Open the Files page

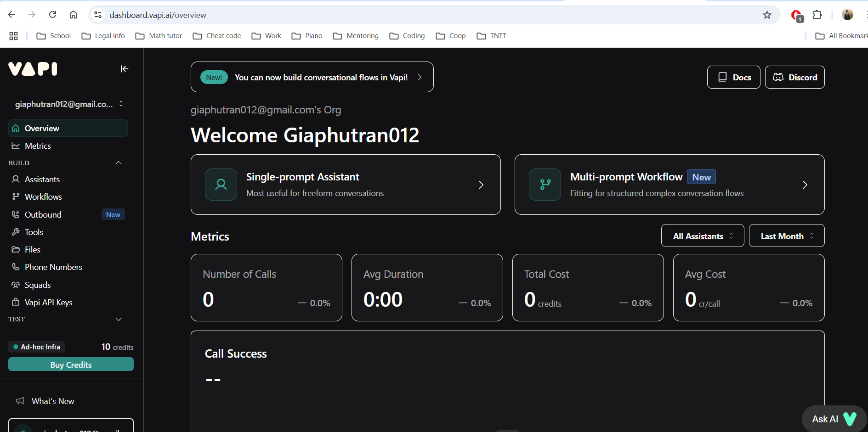[68, 249]
